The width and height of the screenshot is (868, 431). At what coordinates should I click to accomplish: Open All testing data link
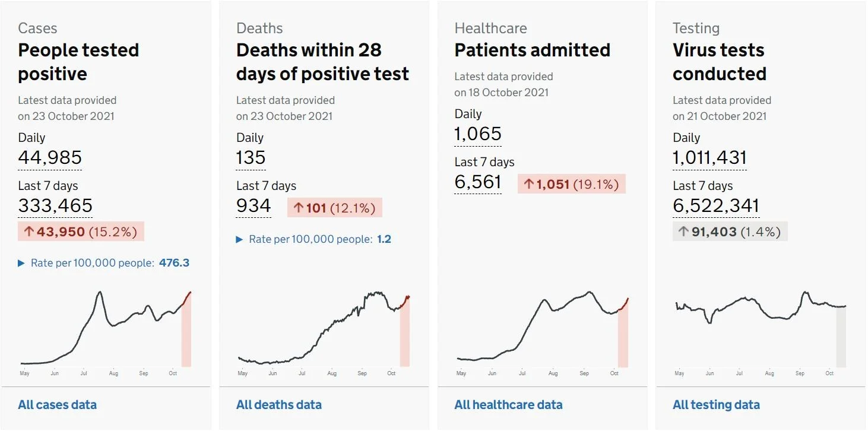pos(716,405)
